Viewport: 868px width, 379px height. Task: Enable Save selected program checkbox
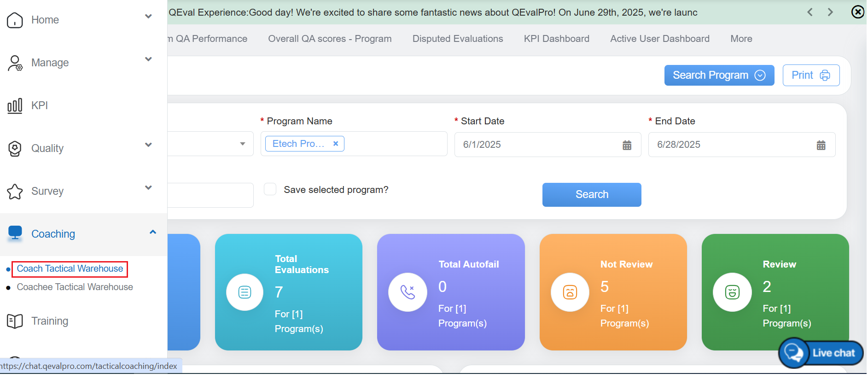[270, 189]
